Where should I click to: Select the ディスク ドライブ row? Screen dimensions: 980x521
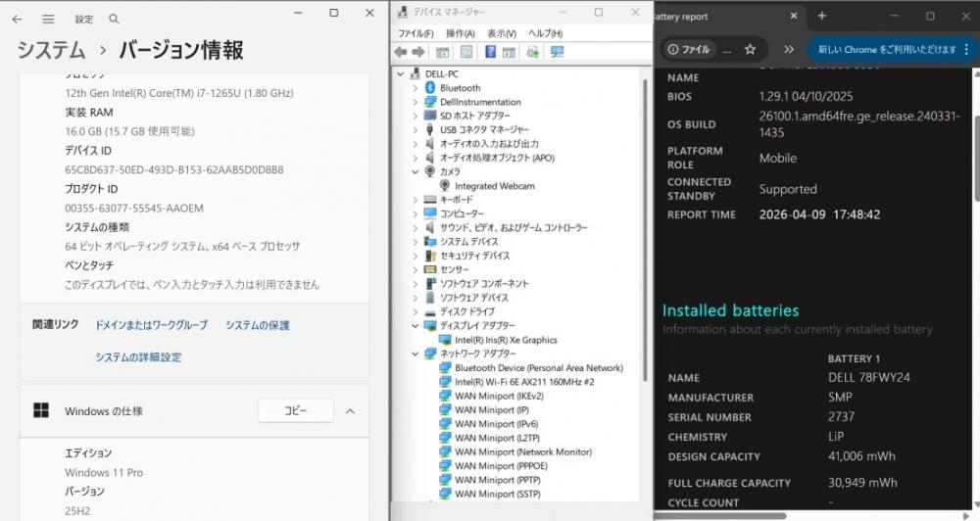click(467, 311)
